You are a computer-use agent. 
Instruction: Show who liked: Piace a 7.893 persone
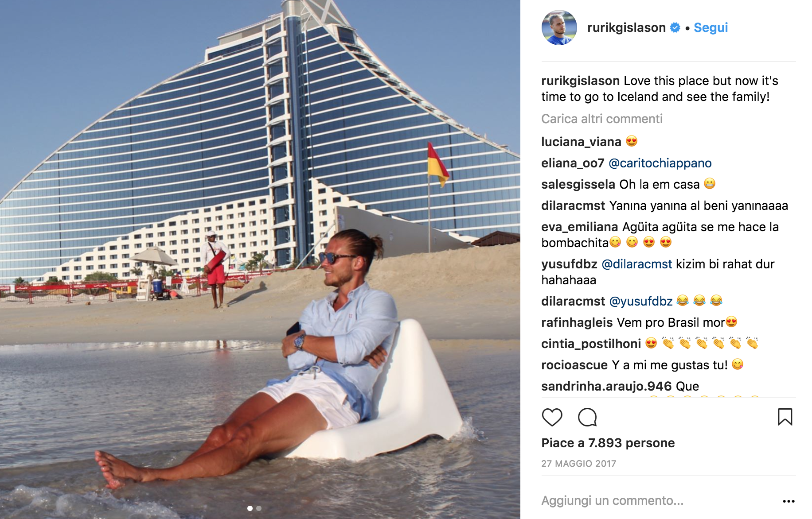point(608,443)
